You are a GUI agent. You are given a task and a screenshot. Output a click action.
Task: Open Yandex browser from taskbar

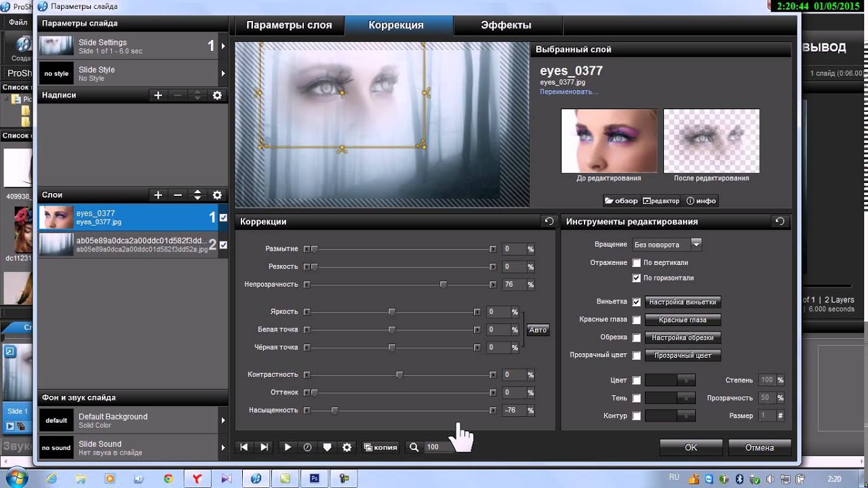click(197, 479)
